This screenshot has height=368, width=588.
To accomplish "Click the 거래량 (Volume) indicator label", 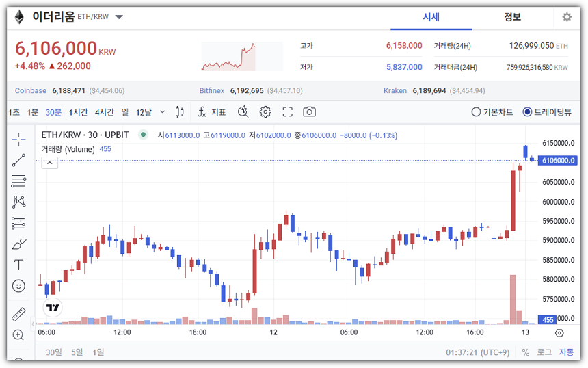I will coord(68,149).
